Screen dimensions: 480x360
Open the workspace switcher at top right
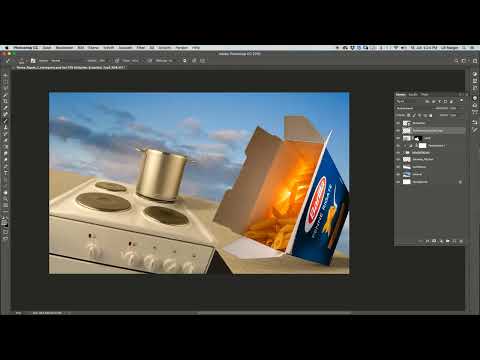(464, 61)
